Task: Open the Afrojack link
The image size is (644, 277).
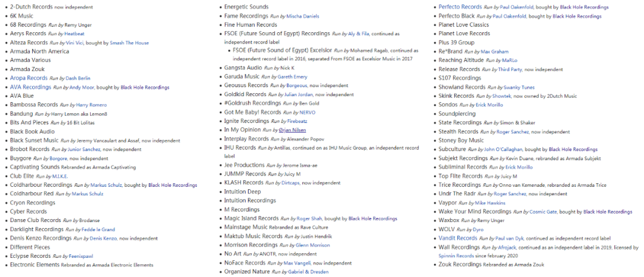Action: 507,248
